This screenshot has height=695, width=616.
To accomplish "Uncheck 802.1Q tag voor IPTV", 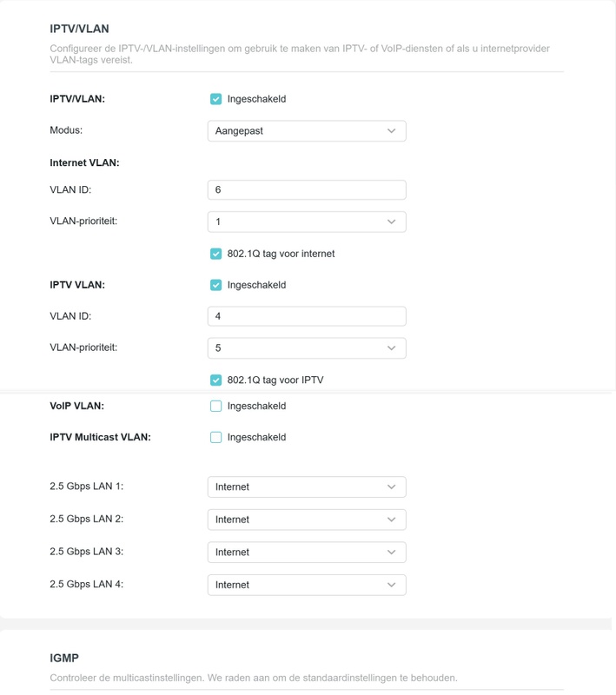I will [216, 380].
